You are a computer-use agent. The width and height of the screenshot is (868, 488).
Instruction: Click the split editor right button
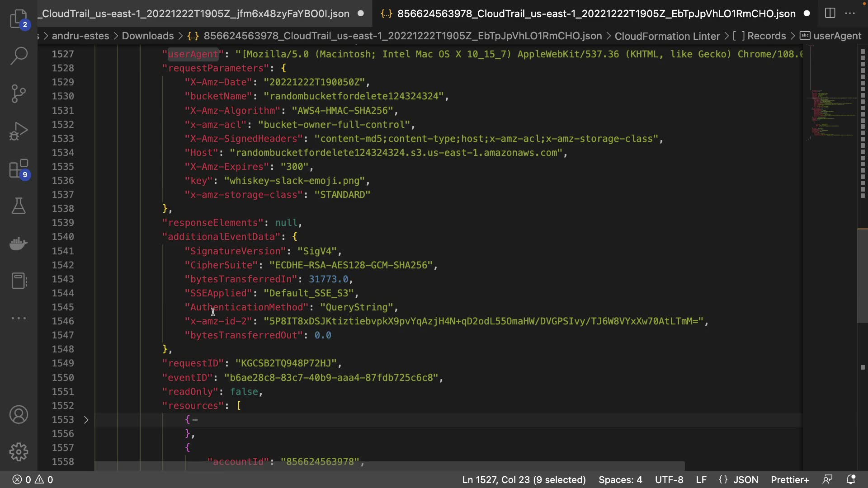point(830,13)
